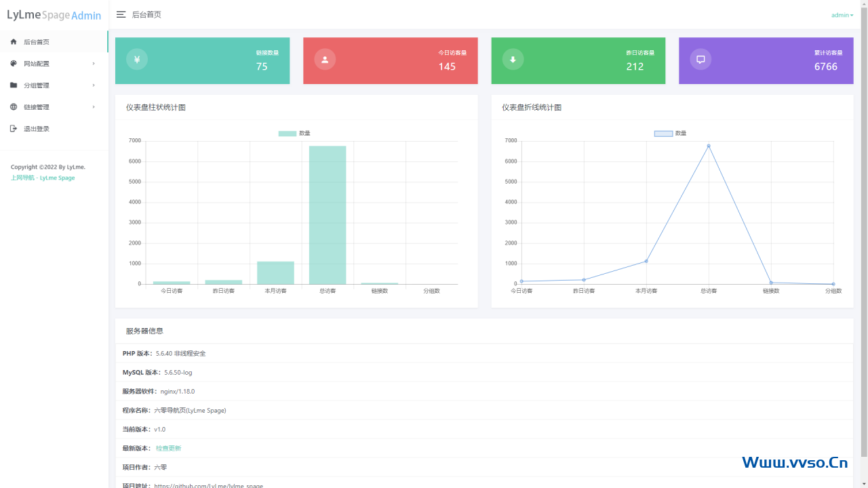Open the 上网导航 - LyLme Spage link
This screenshot has height=488, width=868.
click(43, 178)
